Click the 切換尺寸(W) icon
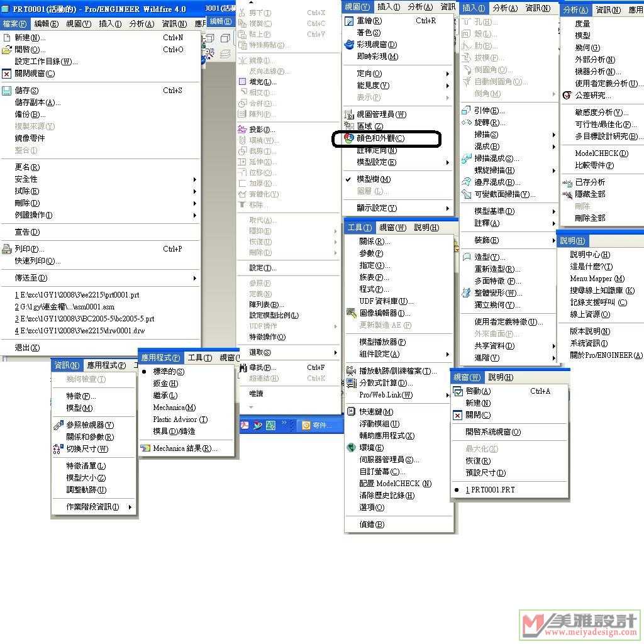Viewport: 644px width, 644px height. coord(58,449)
